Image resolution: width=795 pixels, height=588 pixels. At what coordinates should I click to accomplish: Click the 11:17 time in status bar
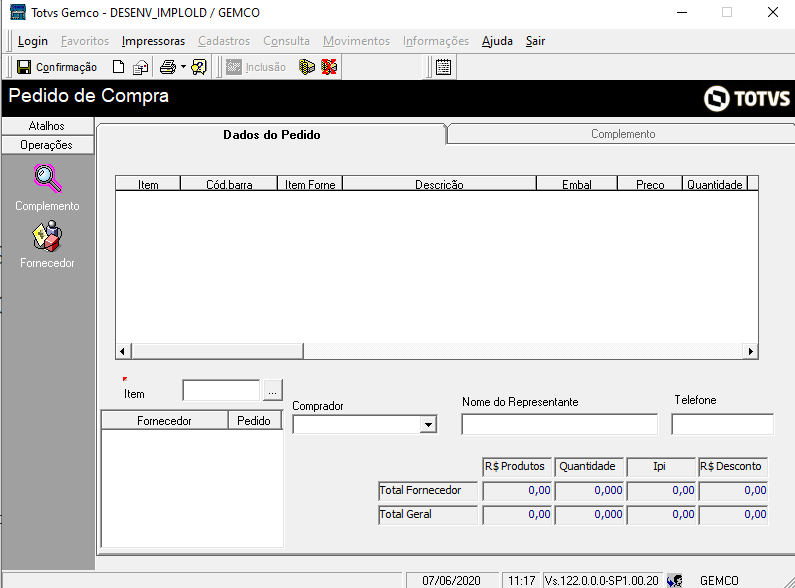(x=522, y=580)
